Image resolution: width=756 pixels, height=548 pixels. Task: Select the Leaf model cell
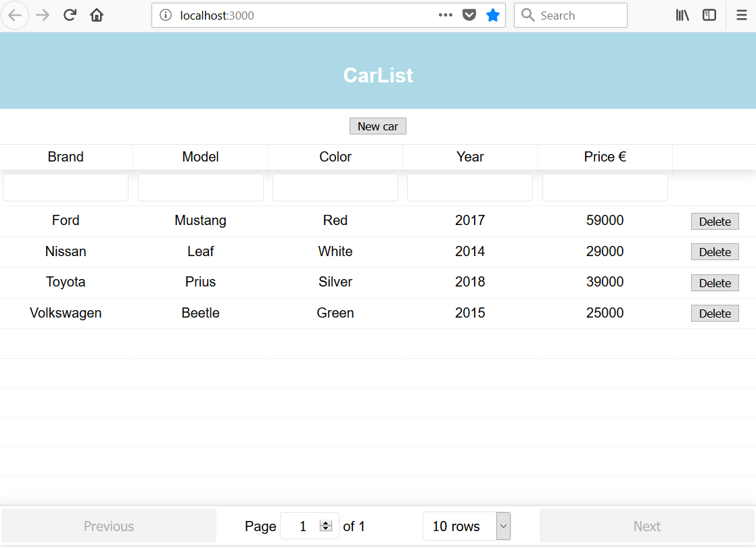click(201, 251)
